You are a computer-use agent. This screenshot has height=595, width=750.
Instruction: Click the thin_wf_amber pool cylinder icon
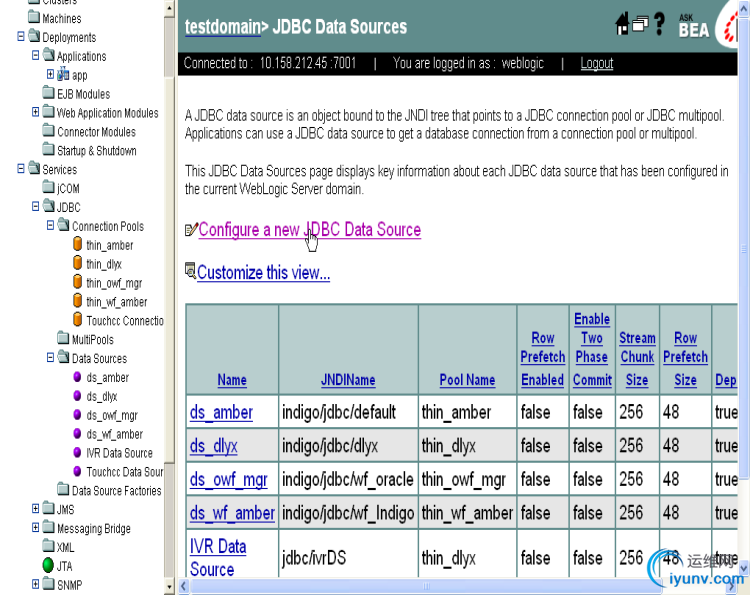point(77,300)
